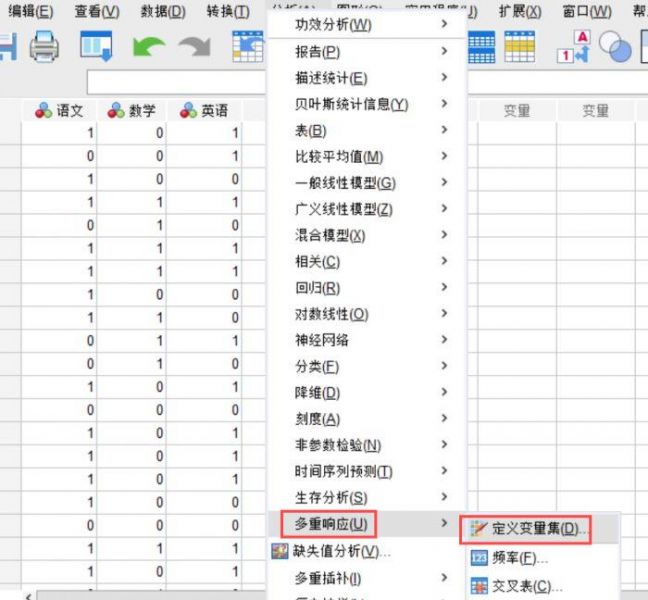Click the blue split-table toolbar icon
Screen dimensions: 648x600
coord(481,47)
